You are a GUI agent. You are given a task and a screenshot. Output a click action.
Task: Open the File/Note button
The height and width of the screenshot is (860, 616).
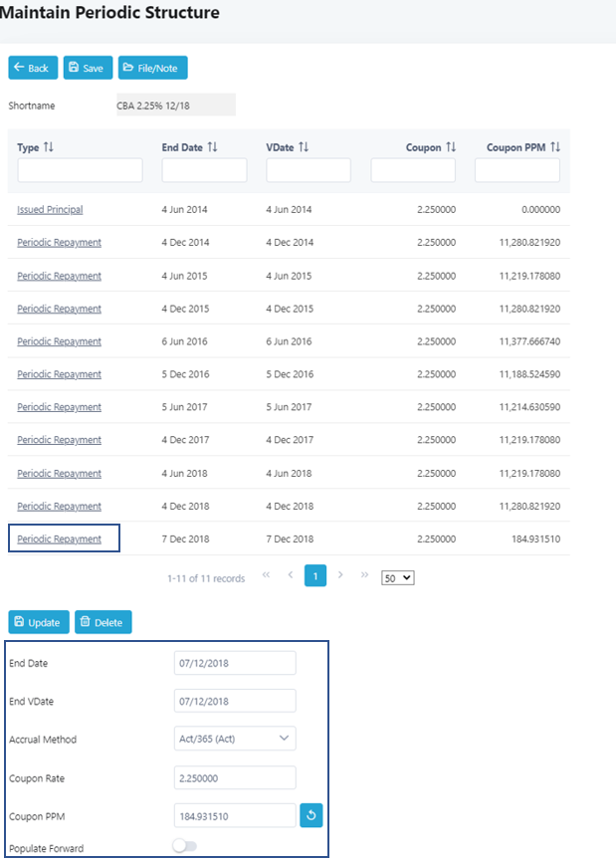152,68
